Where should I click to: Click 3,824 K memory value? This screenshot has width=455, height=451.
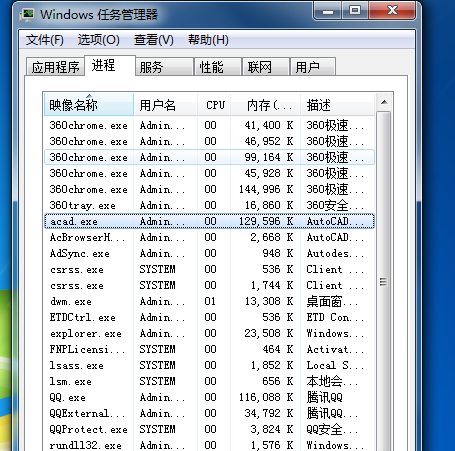click(272, 429)
